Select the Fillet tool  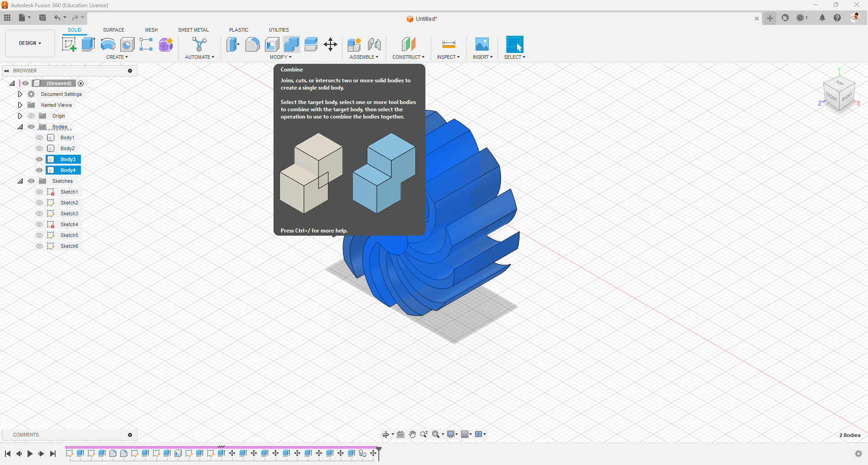point(252,44)
